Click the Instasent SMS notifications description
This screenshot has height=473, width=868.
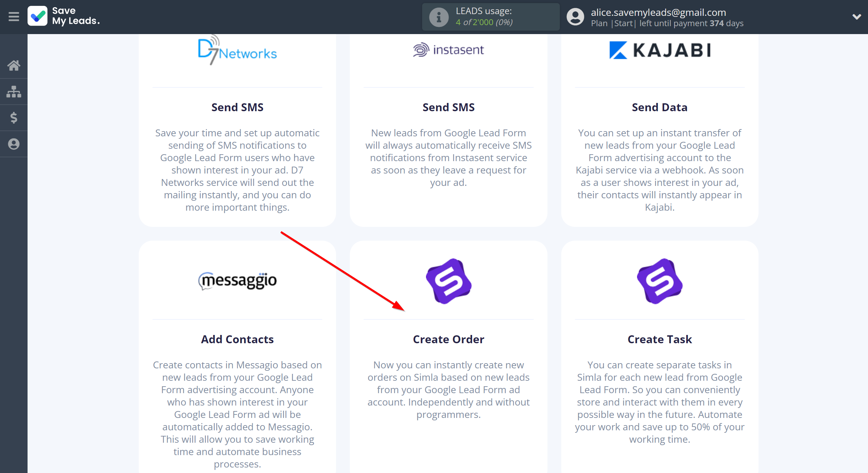448,158
